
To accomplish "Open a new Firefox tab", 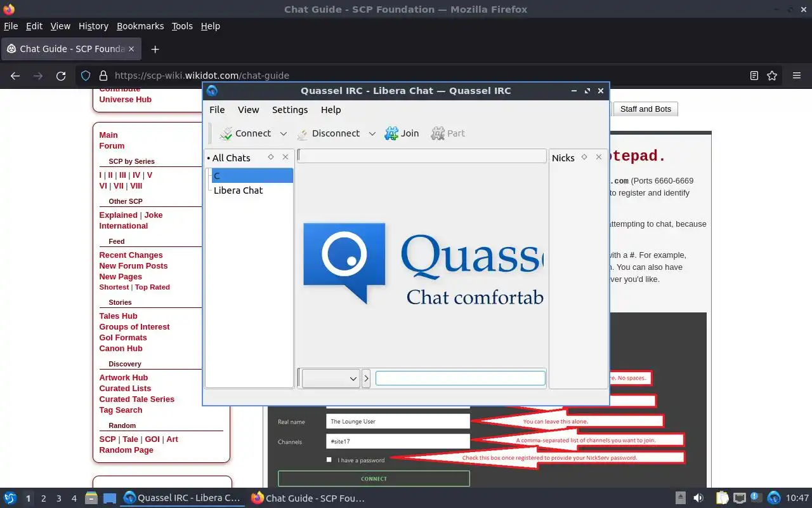I will pyautogui.click(x=155, y=49).
